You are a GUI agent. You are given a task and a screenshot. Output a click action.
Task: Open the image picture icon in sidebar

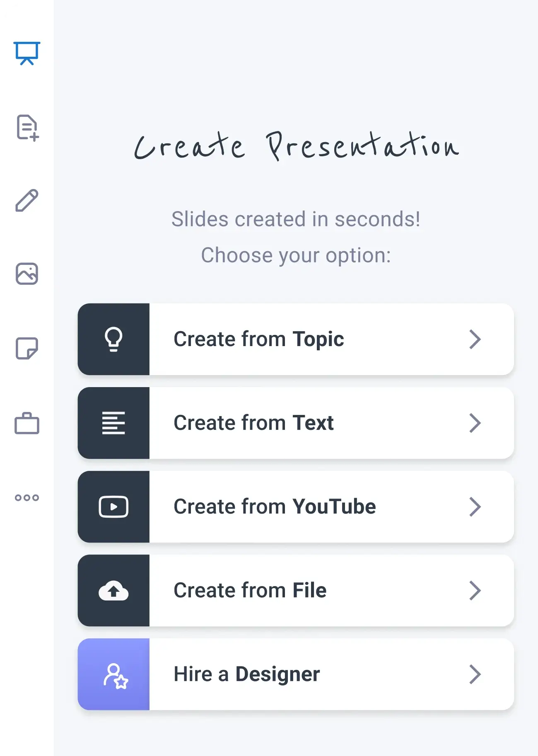27,274
